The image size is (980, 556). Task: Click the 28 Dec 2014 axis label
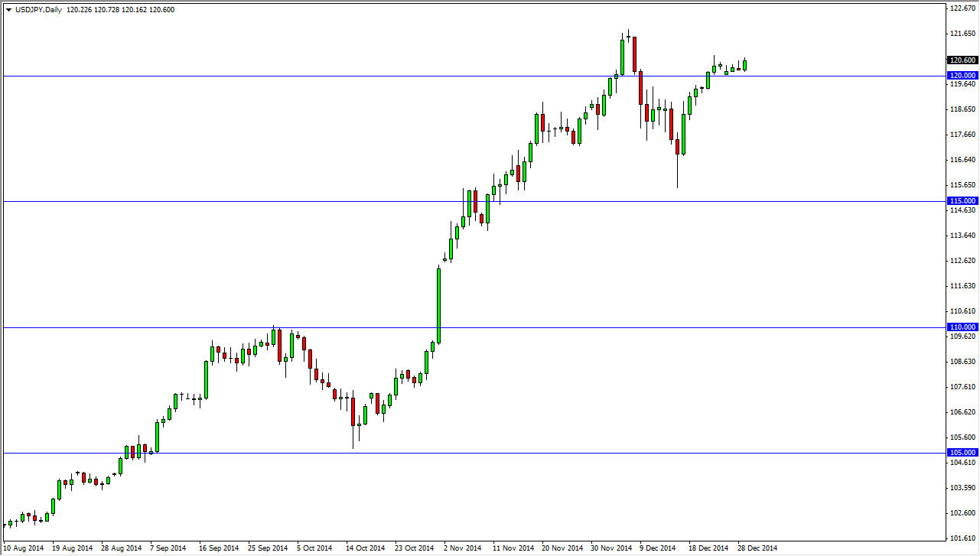click(758, 548)
